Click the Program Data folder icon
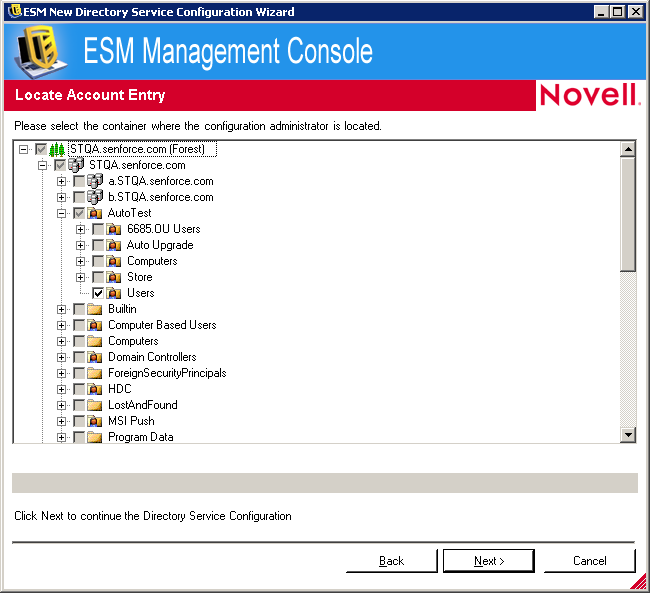Viewport: 650px width, 593px height. click(x=95, y=437)
